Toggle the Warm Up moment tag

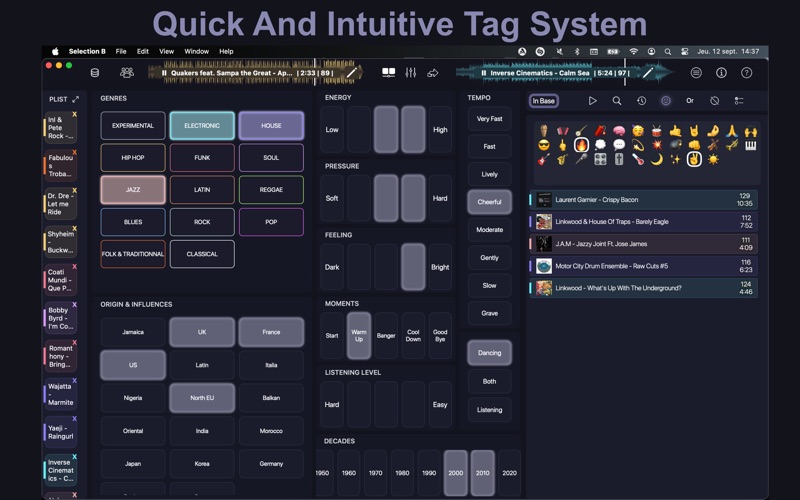(x=359, y=335)
